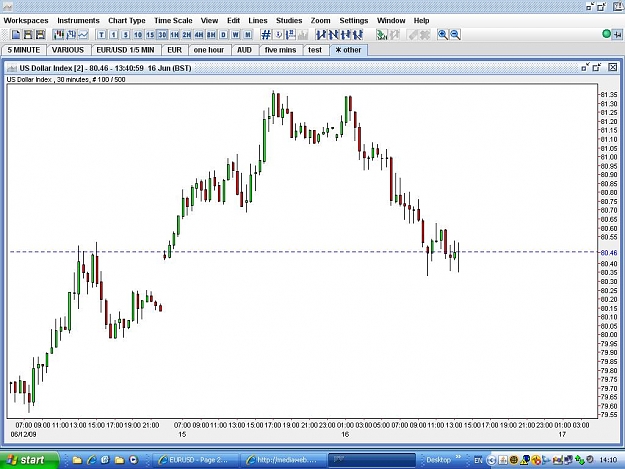This screenshot has height=469, width=625.
Task: Open the Workspaces menu
Action: pos(26,20)
